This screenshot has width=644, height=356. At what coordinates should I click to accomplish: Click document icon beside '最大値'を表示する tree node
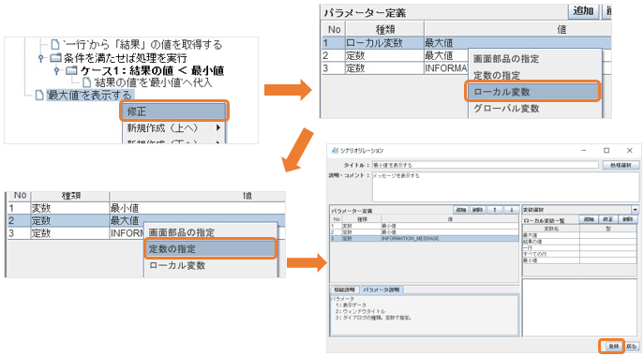(x=39, y=96)
